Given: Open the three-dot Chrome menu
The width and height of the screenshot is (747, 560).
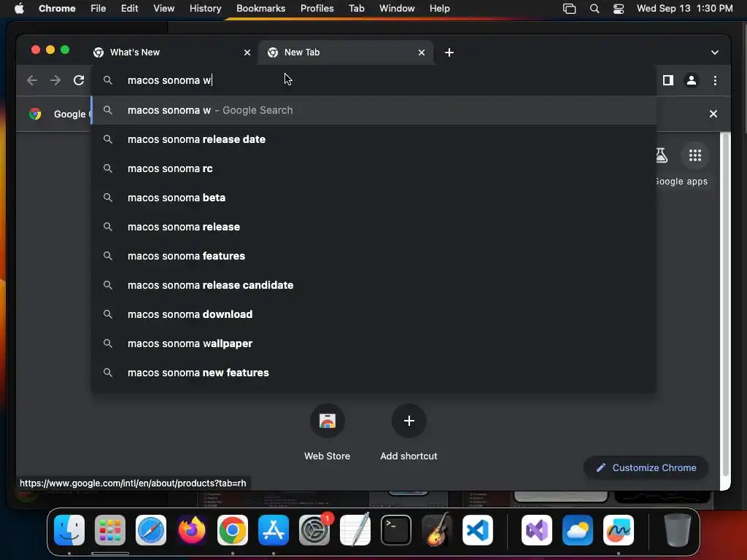Looking at the screenshot, I should (715, 80).
